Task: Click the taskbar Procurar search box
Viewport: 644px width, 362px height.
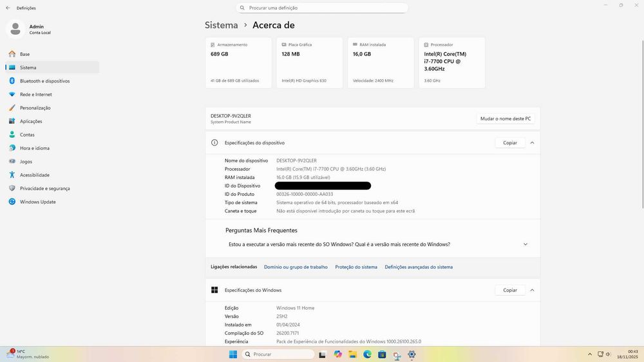Action: coord(278,354)
